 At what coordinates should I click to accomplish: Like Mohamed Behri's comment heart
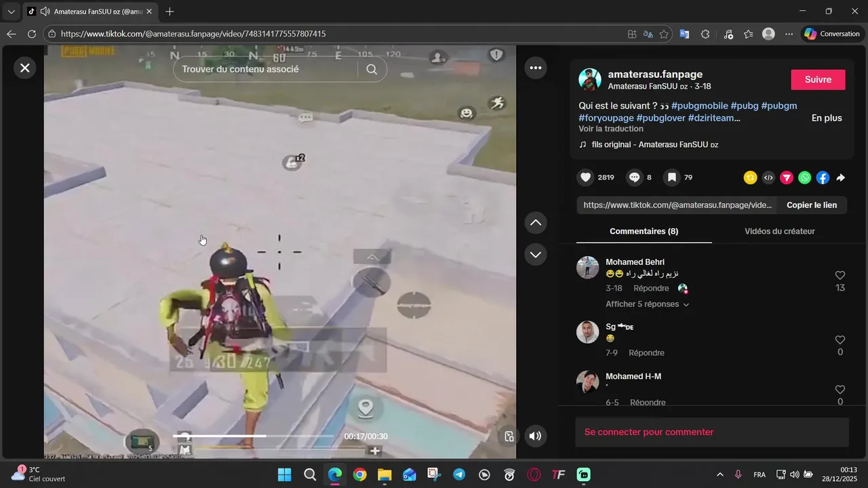coord(840,275)
